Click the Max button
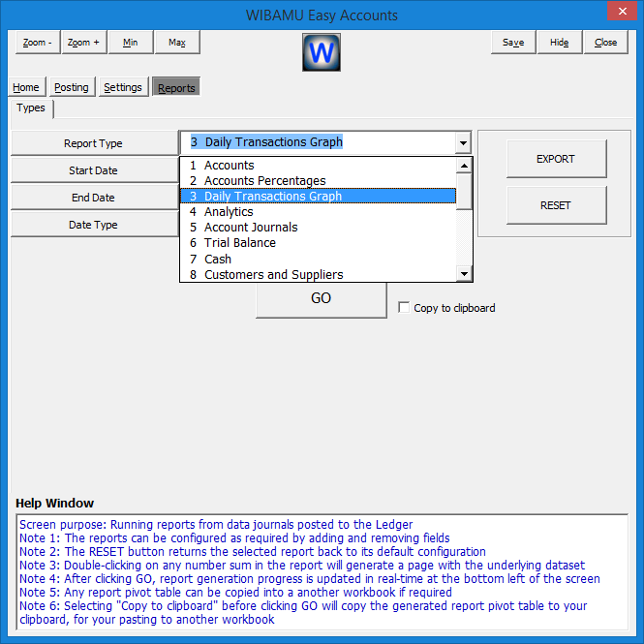 click(x=177, y=43)
